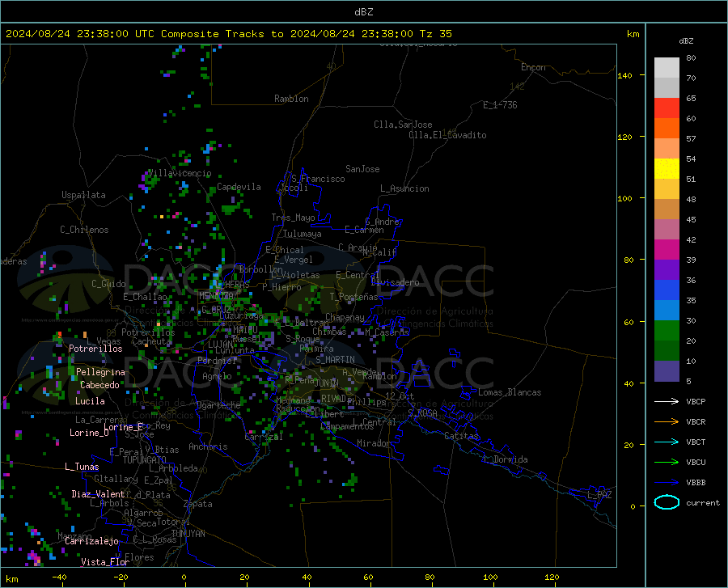Click the pink 'Lucila' map label

pos(90,401)
